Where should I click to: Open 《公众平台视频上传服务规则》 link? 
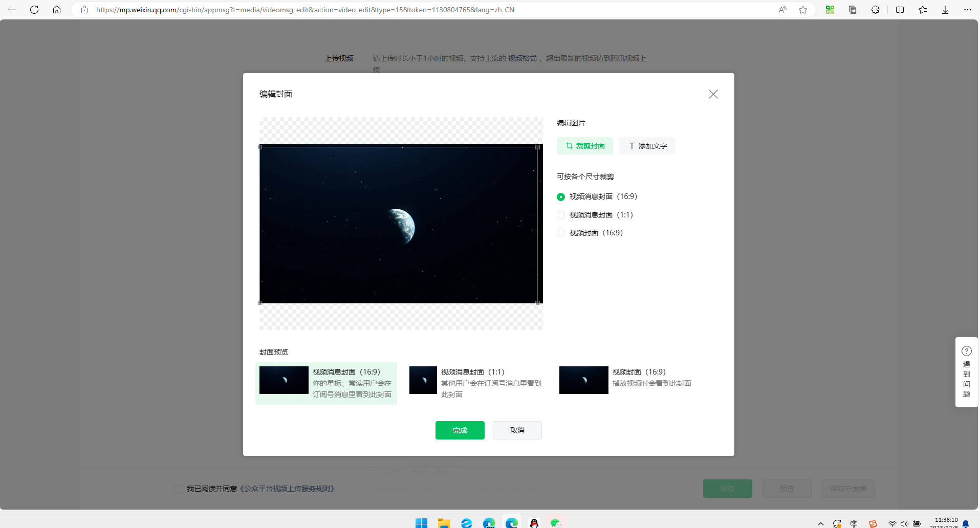pyautogui.click(x=287, y=489)
